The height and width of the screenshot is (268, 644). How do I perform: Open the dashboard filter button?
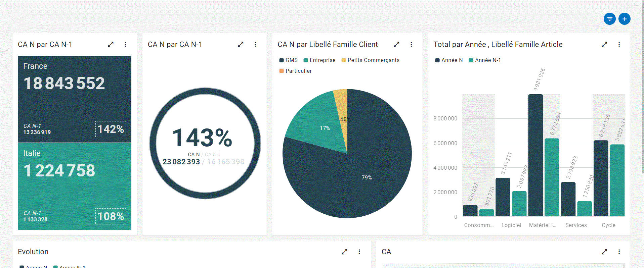(609, 19)
